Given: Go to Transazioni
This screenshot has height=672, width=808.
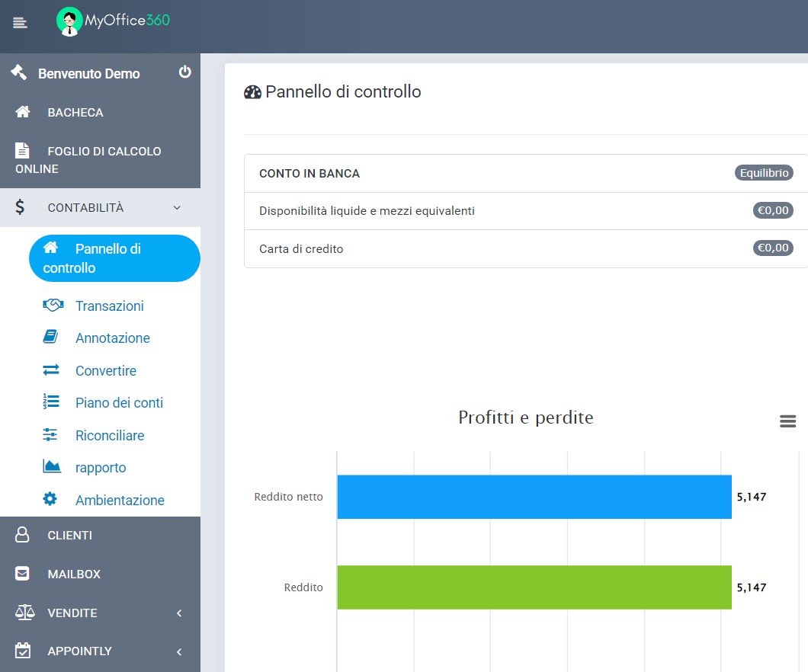Looking at the screenshot, I should (x=109, y=306).
